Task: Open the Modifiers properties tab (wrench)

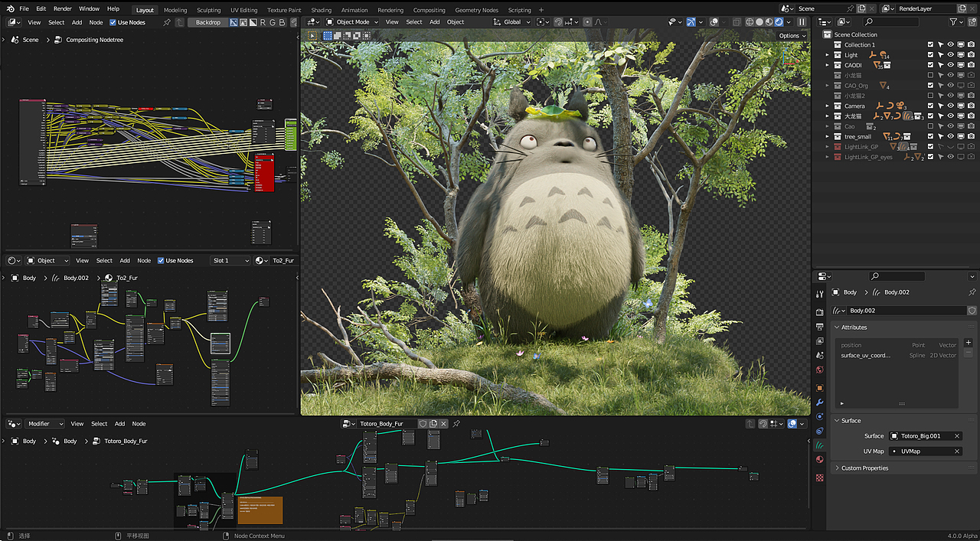Action: [820, 402]
